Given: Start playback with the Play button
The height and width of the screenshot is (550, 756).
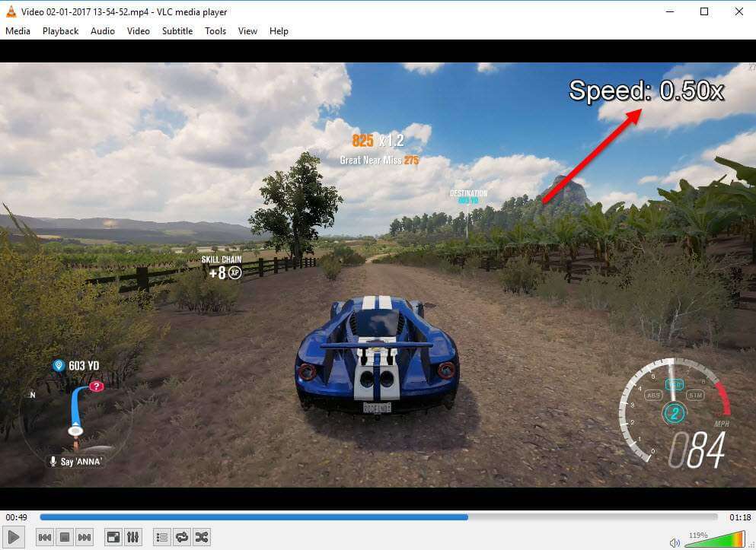Looking at the screenshot, I should pyautogui.click(x=14, y=536).
